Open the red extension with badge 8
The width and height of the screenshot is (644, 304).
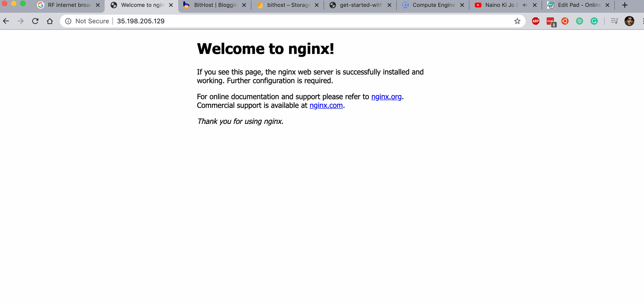click(551, 22)
